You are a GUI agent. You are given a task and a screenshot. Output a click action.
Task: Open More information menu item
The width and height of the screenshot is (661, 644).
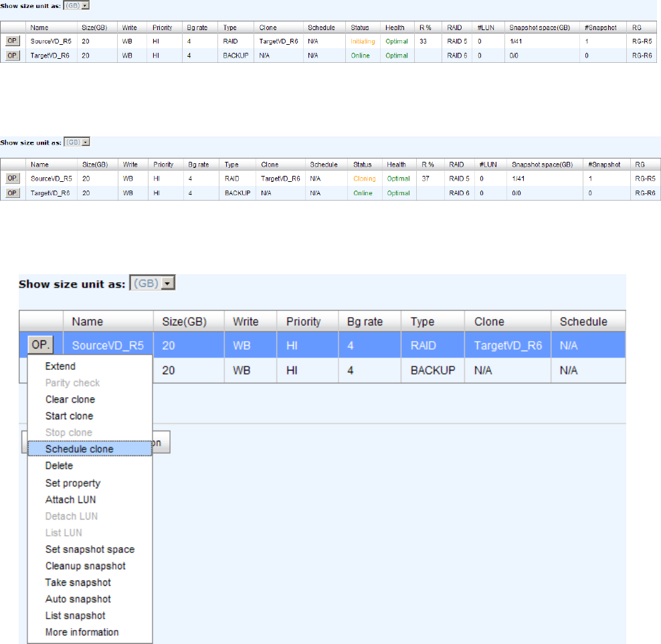click(82, 632)
